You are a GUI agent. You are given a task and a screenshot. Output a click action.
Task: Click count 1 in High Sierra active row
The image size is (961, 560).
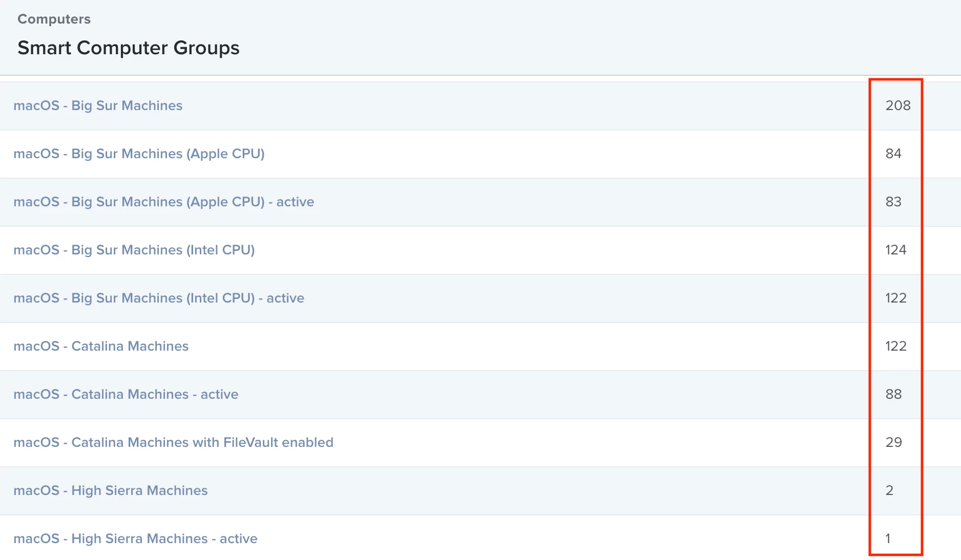888,539
